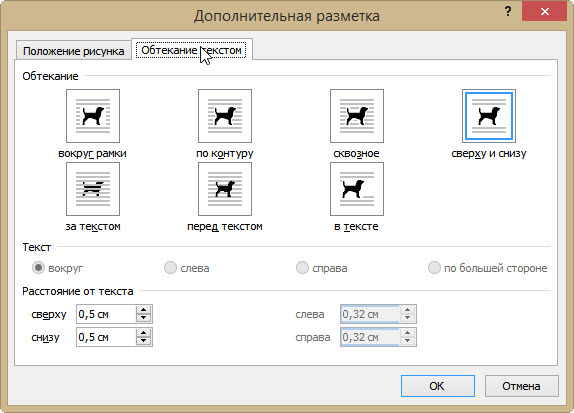Switch to the 'Положение рисунка' tab
This screenshot has height=413, width=574.
(74, 51)
